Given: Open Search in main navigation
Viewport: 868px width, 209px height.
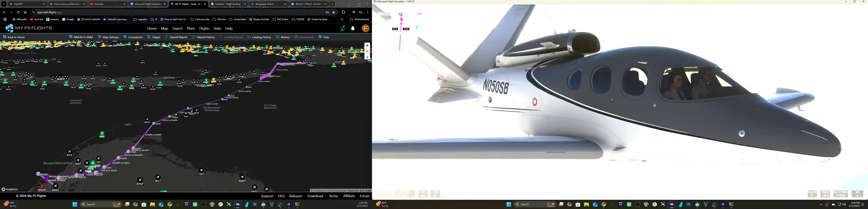Looking at the screenshot, I should pyautogui.click(x=178, y=29).
